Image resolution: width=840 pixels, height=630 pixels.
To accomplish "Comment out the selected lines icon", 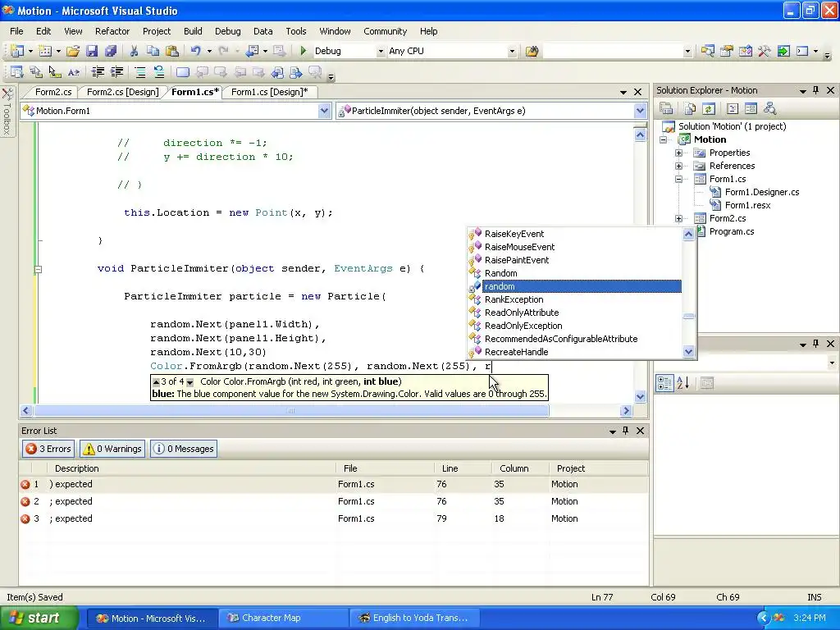I will [x=139, y=72].
